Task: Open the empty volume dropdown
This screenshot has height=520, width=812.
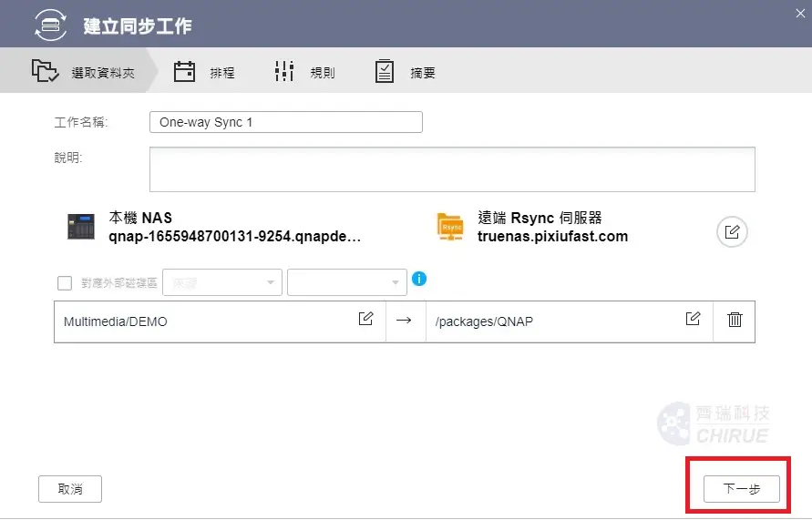Action: (347, 282)
